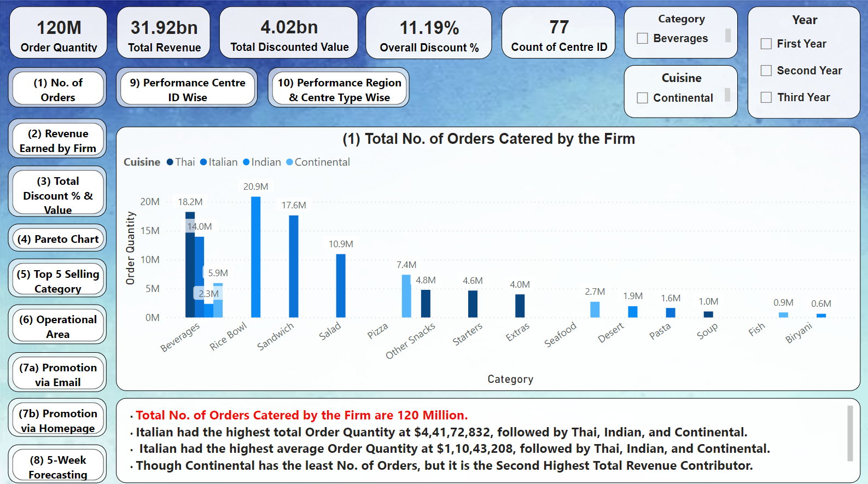Tick the First Year checkbox
This screenshot has height=484, width=868.
[x=766, y=44]
